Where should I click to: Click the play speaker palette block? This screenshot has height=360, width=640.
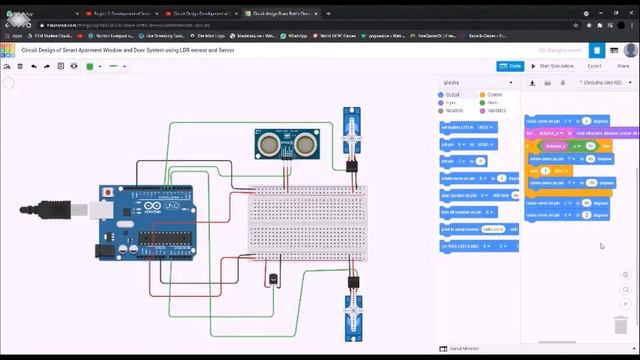tap(479, 196)
